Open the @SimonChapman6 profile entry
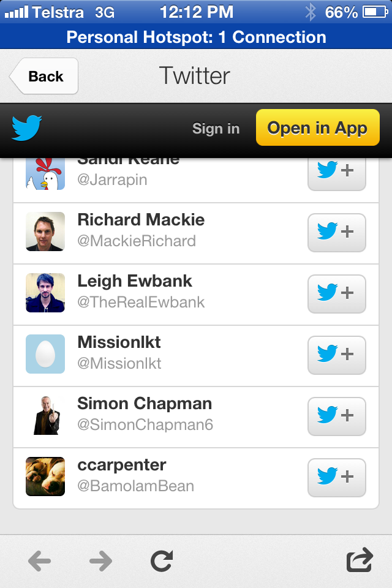The image size is (392, 588). pyautogui.click(x=145, y=424)
